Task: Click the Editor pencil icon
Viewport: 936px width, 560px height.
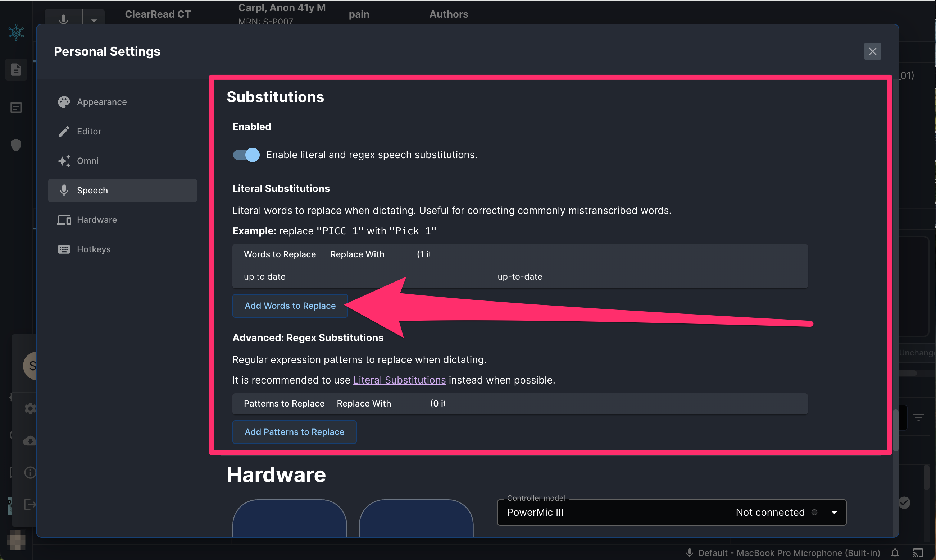Action: (x=64, y=131)
